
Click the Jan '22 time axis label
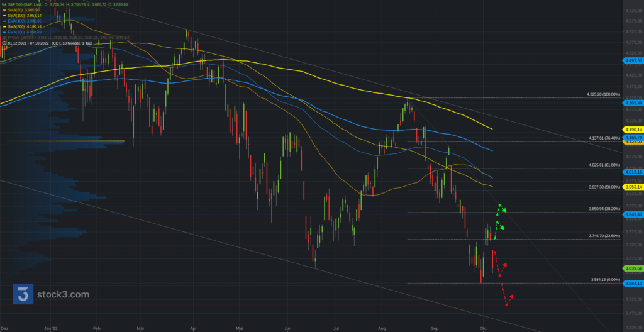point(50,328)
